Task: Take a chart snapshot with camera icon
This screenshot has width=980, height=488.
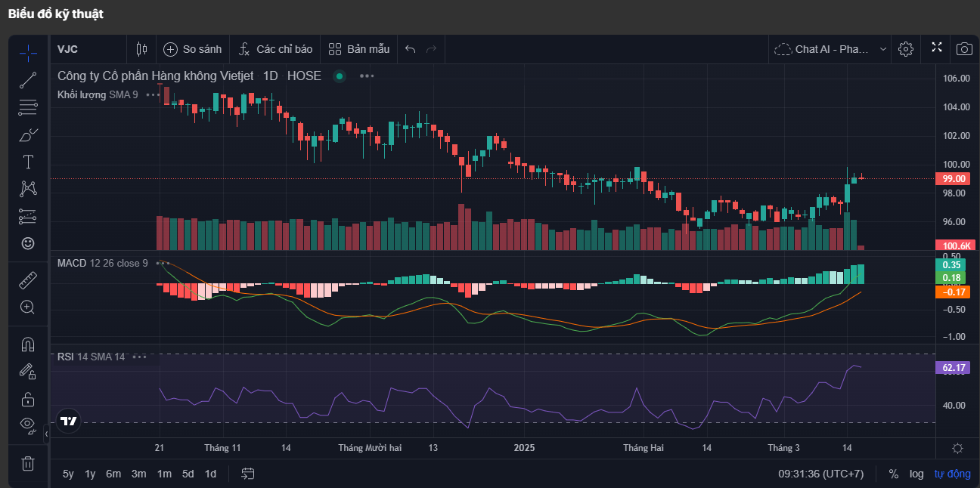Action: point(964,49)
